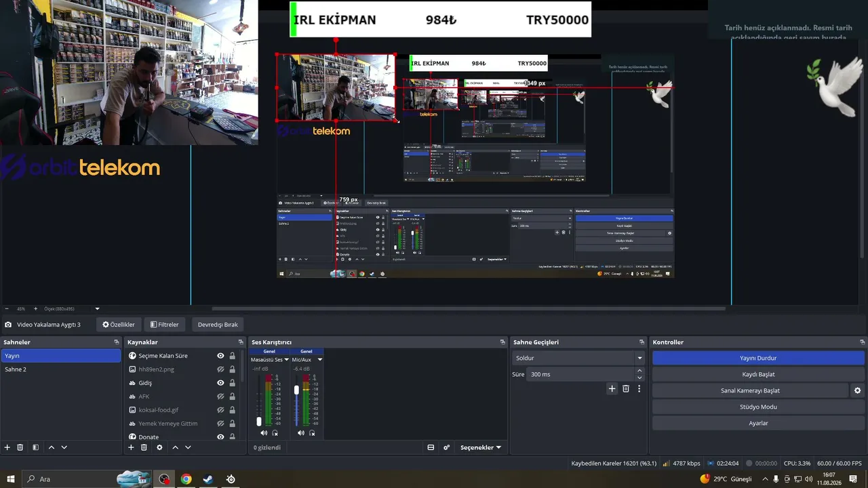Mute the Masaüstü Ses speaker icon
This screenshot has width=868, height=488.
(264, 433)
